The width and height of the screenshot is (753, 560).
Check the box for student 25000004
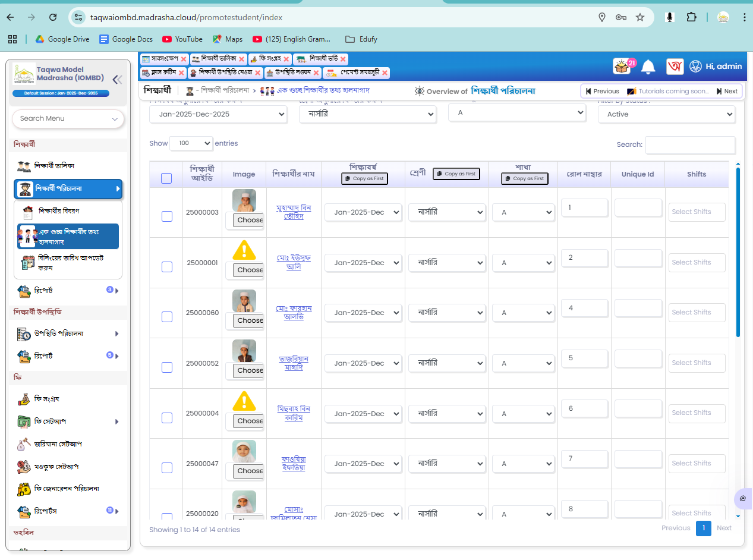tap(167, 417)
